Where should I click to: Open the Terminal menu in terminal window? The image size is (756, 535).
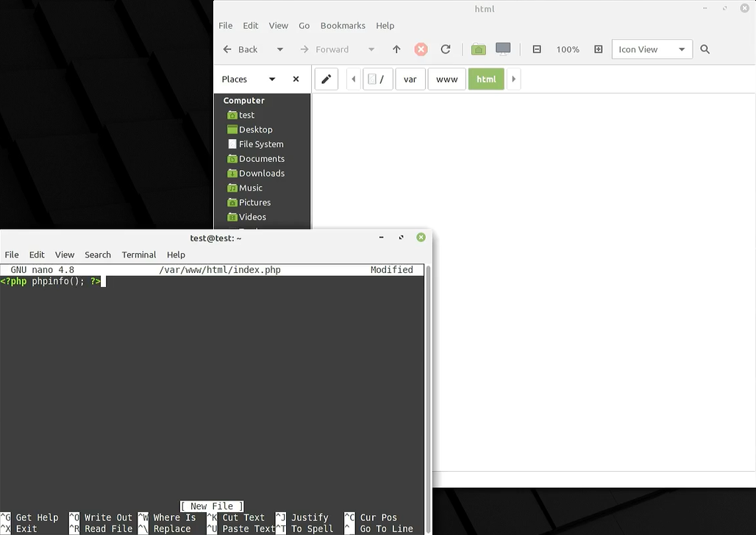pos(139,255)
